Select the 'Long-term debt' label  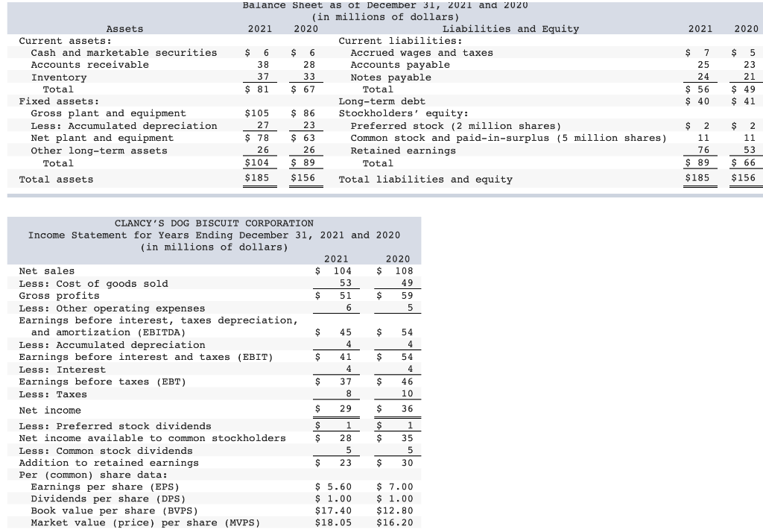382,101
